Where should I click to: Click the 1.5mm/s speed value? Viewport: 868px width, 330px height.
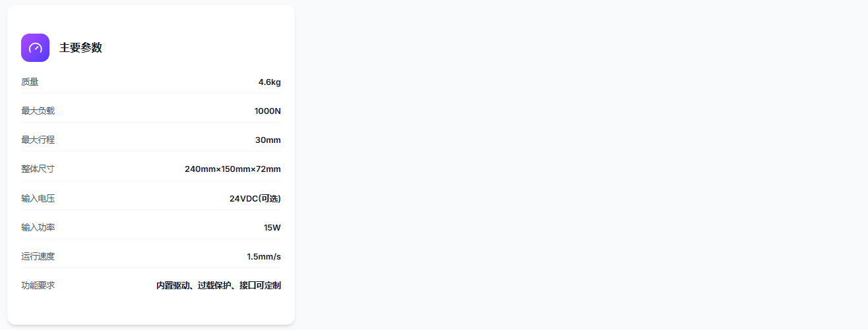pos(263,256)
